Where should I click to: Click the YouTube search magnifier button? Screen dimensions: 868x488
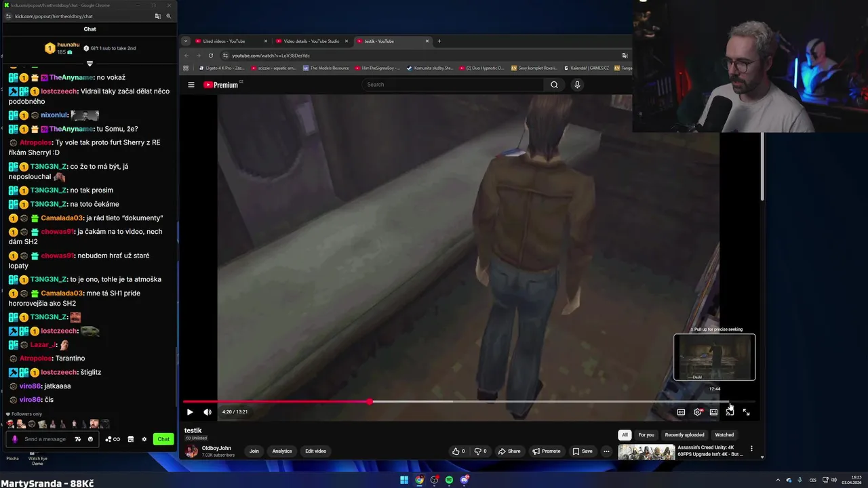click(x=554, y=85)
